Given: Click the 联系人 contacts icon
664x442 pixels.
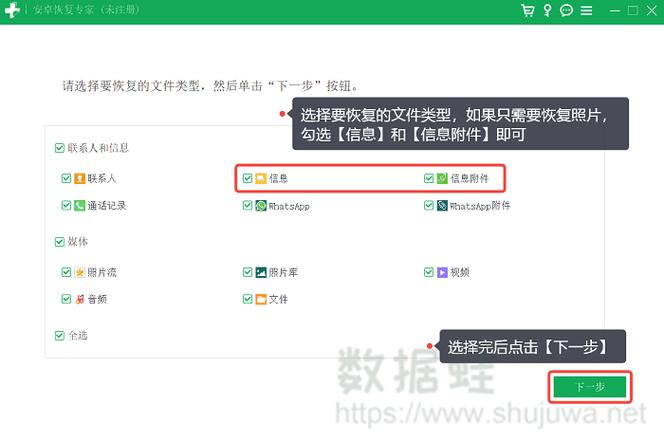Looking at the screenshot, I should 80,178.
